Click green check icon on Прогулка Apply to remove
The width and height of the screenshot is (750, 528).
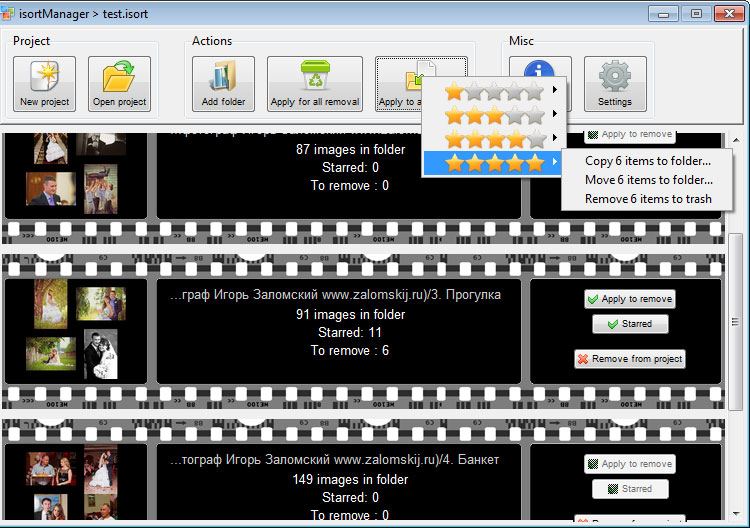pyautogui.click(x=593, y=299)
